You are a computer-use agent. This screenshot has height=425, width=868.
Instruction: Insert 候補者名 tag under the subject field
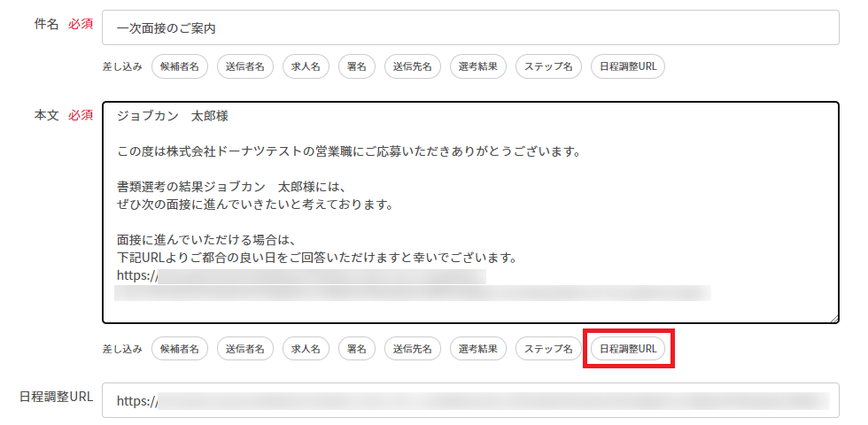point(180,66)
